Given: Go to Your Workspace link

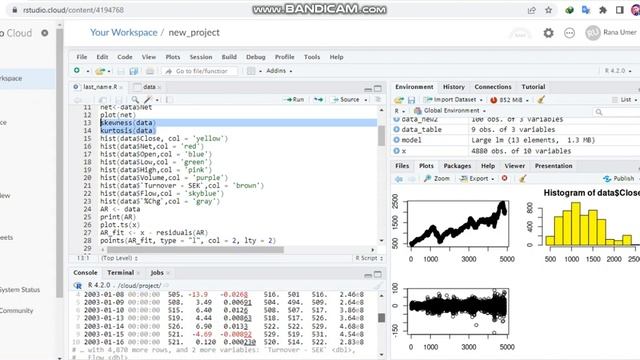Looking at the screenshot, I should coord(124,33).
